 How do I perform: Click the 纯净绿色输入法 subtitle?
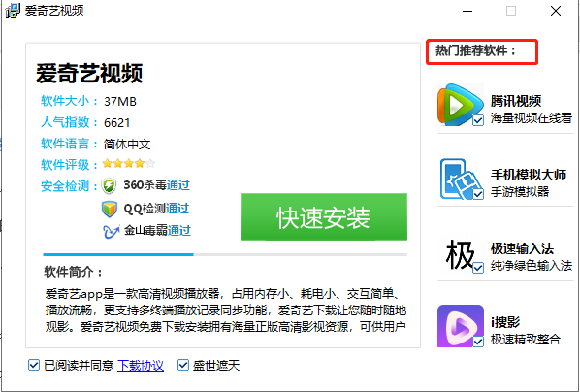532,266
